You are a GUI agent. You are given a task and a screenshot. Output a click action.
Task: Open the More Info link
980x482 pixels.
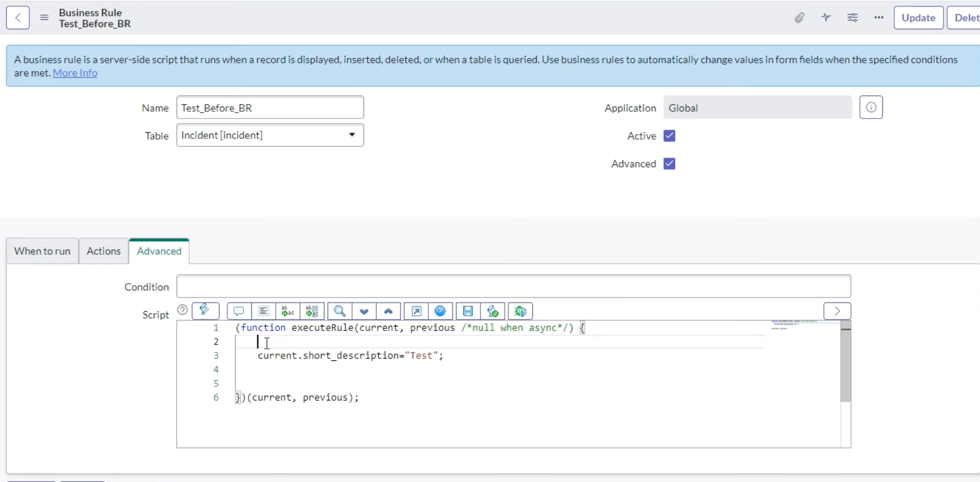pos(75,73)
